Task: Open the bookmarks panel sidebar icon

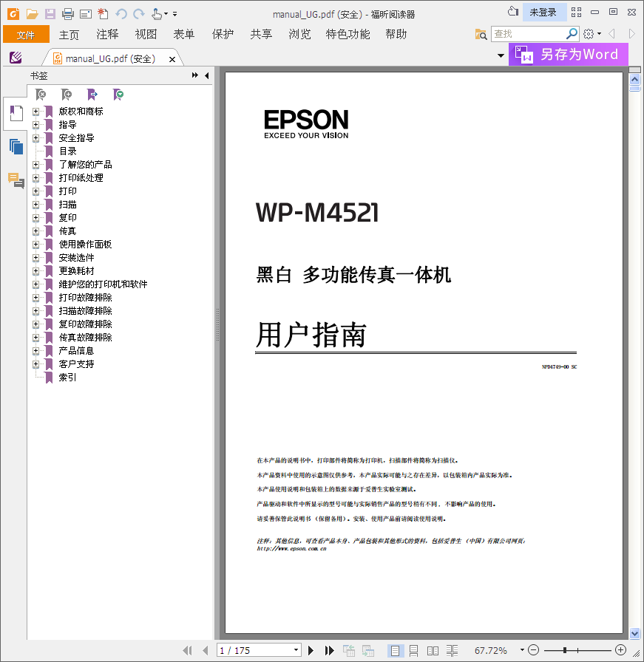Action: pyautogui.click(x=16, y=113)
